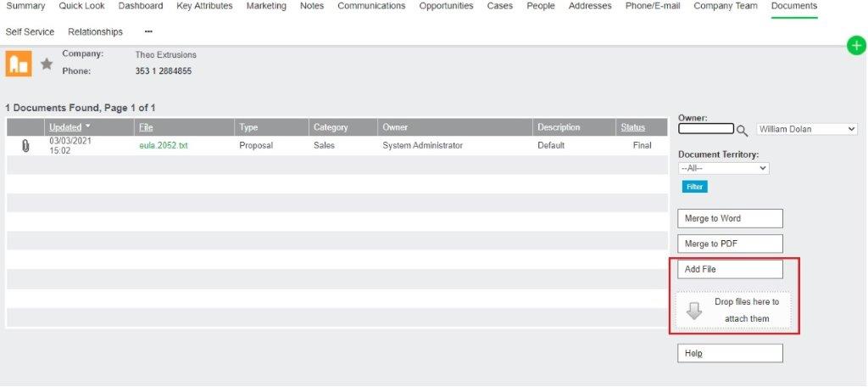The width and height of the screenshot is (868, 387).
Task: Click the Category column header
Action: 331,127
